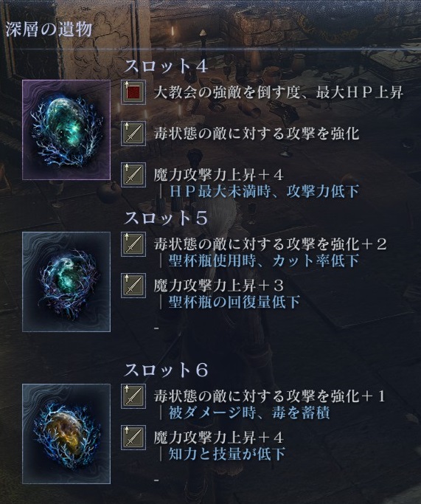Click sword icon beside 魔力攻撃力上昇+3

pyautogui.click(x=133, y=286)
